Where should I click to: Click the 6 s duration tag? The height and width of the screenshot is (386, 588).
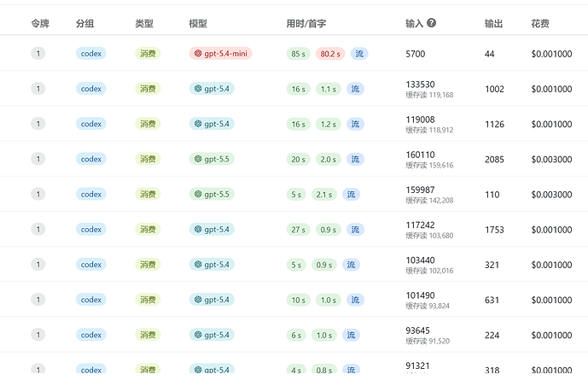click(x=296, y=336)
